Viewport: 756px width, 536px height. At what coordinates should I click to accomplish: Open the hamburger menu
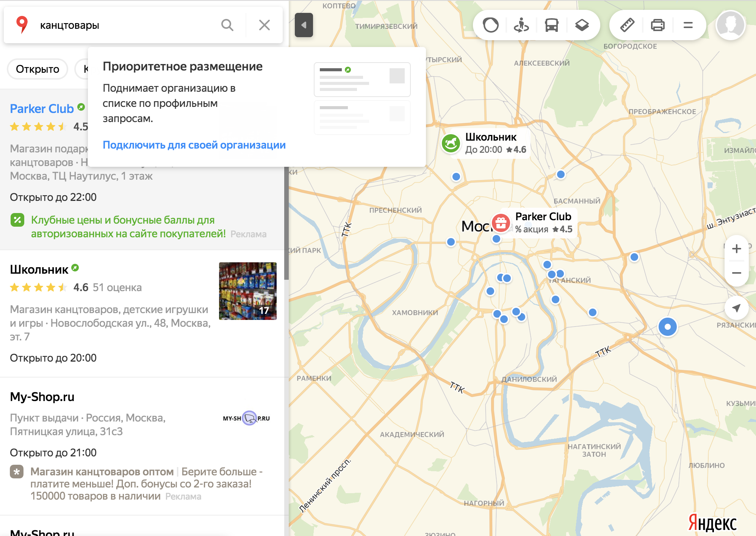pos(688,25)
